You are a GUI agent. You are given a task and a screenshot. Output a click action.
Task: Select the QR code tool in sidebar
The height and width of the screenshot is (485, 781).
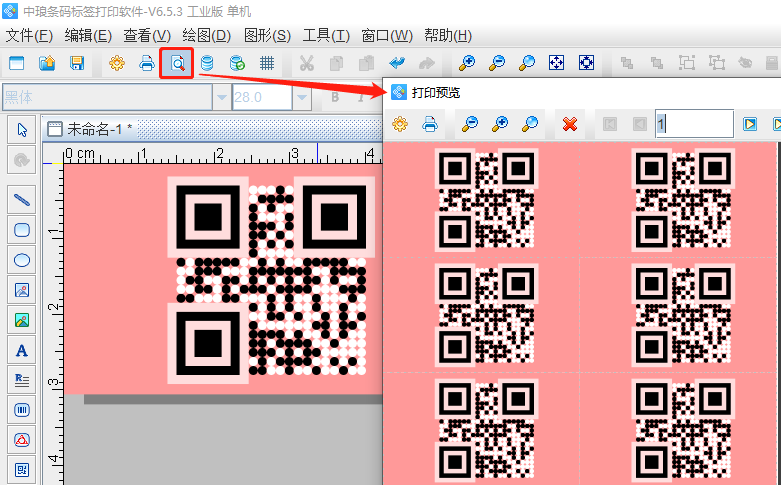tap(21, 469)
